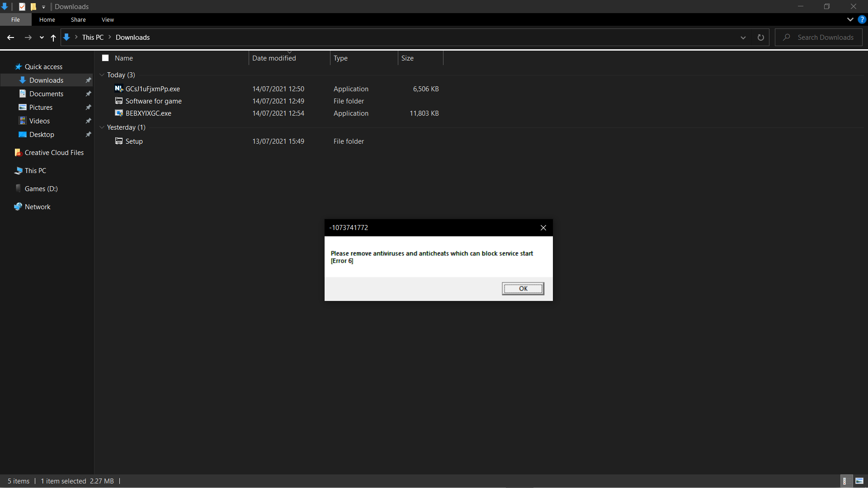Open Pictures in the sidebar
Viewport: 868px width, 488px height.
[x=41, y=108]
